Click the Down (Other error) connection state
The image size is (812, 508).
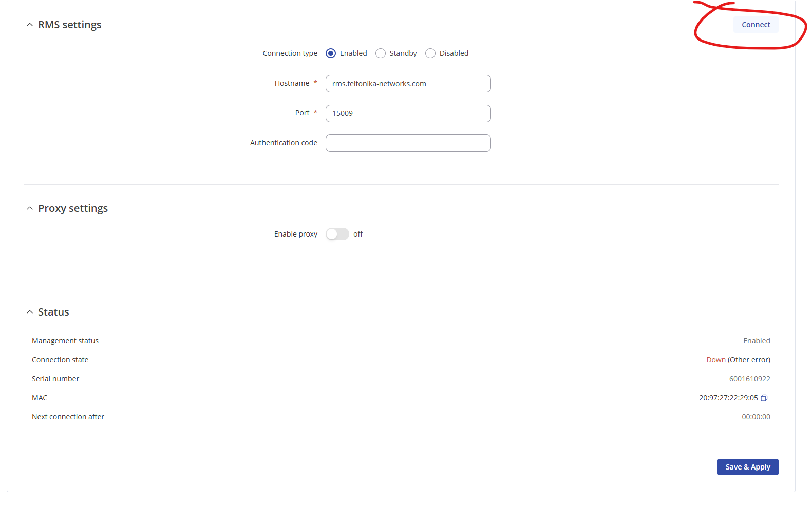coord(738,360)
